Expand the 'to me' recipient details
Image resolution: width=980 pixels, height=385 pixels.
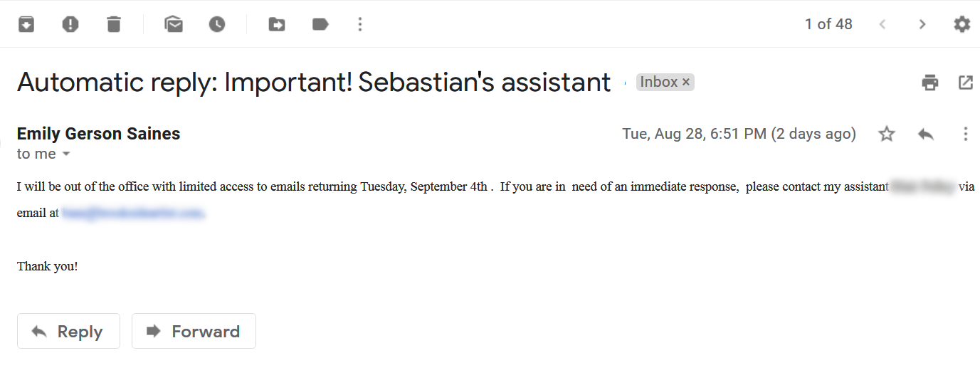click(x=66, y=154)
